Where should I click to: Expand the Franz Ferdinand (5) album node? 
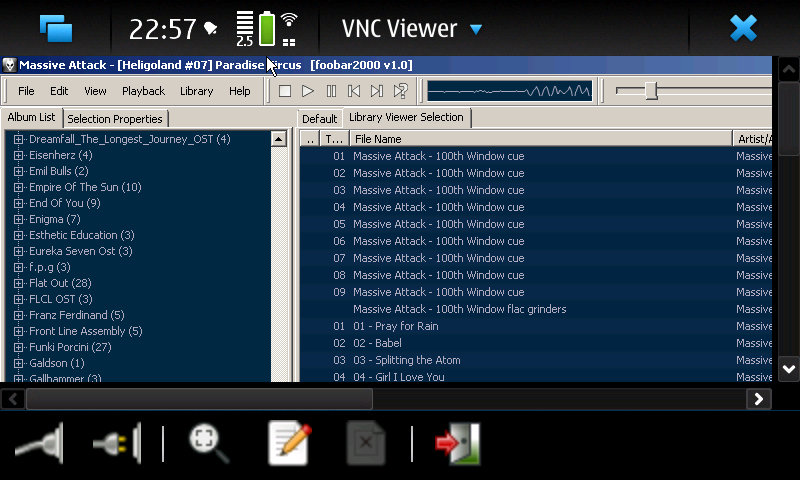(18, 315)
